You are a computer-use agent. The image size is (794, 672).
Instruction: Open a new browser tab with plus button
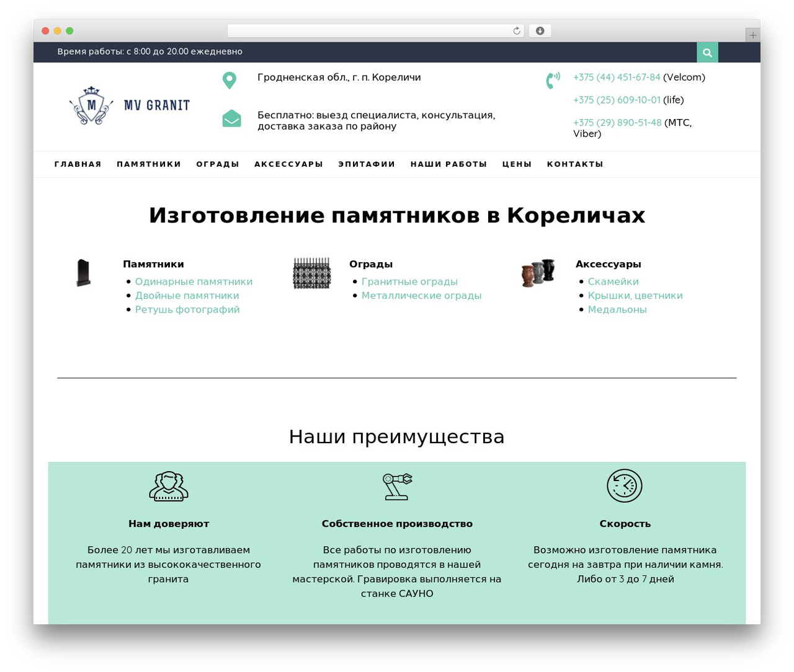(752, 35)
